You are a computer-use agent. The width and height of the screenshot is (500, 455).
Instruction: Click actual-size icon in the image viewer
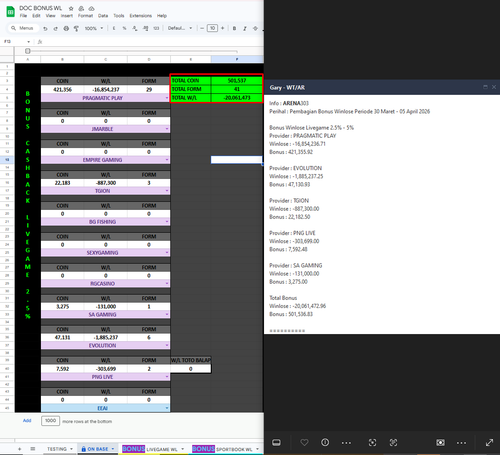click(x=393, y=442)
